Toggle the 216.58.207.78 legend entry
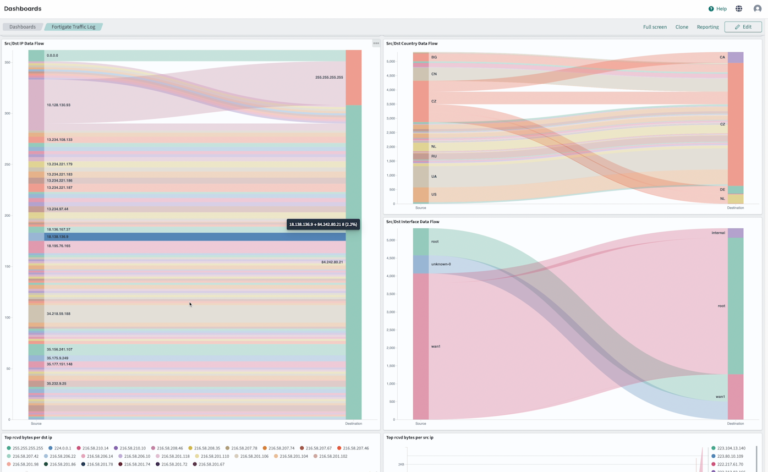This screenshot has height=472, width=768. click(x=241, y=448)
